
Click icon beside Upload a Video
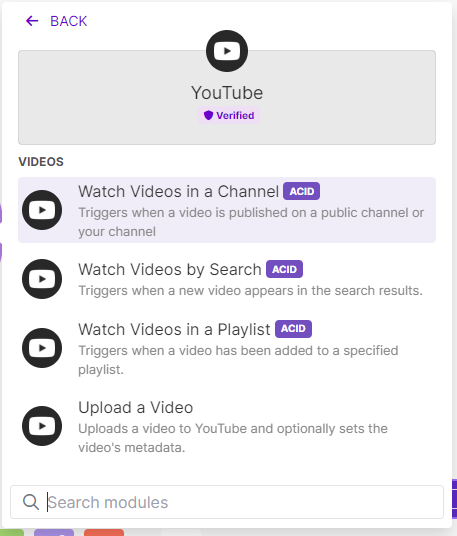tap(42, 426)
